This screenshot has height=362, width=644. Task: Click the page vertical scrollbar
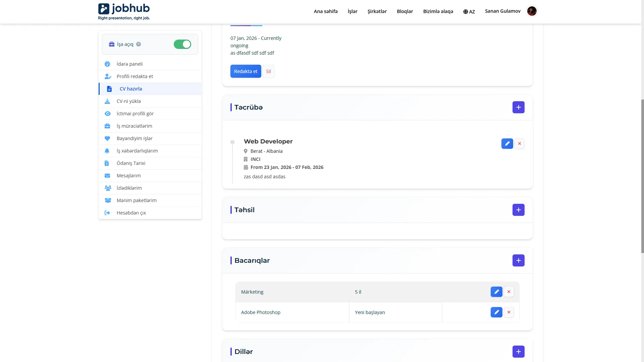tap(642, 176)
